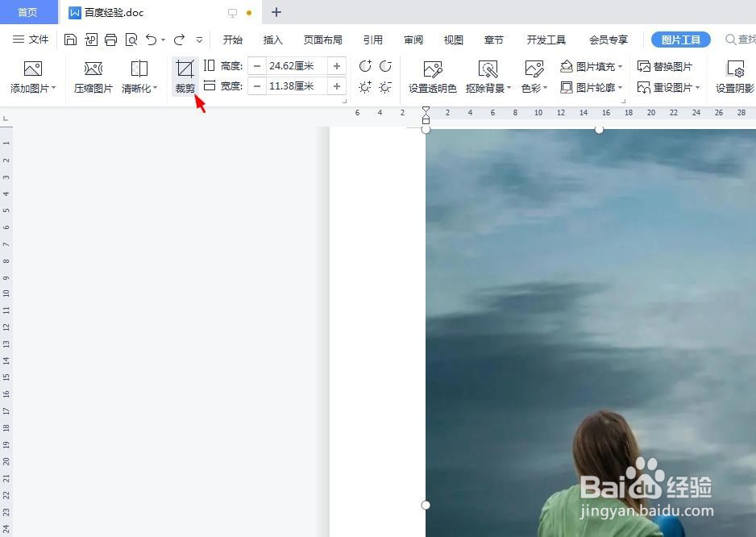Switch to the 会员专享 tab

pos(608,40)
